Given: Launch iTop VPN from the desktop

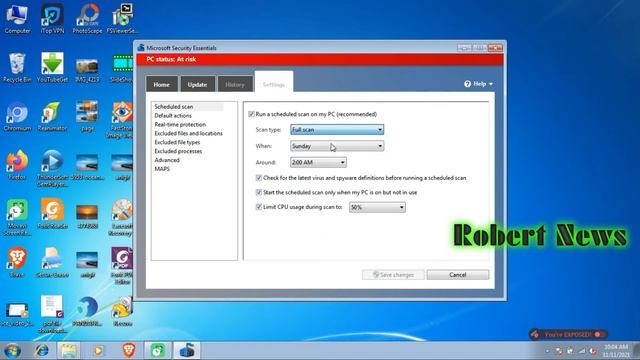Looking at the screenshot, I should [52, 18].
